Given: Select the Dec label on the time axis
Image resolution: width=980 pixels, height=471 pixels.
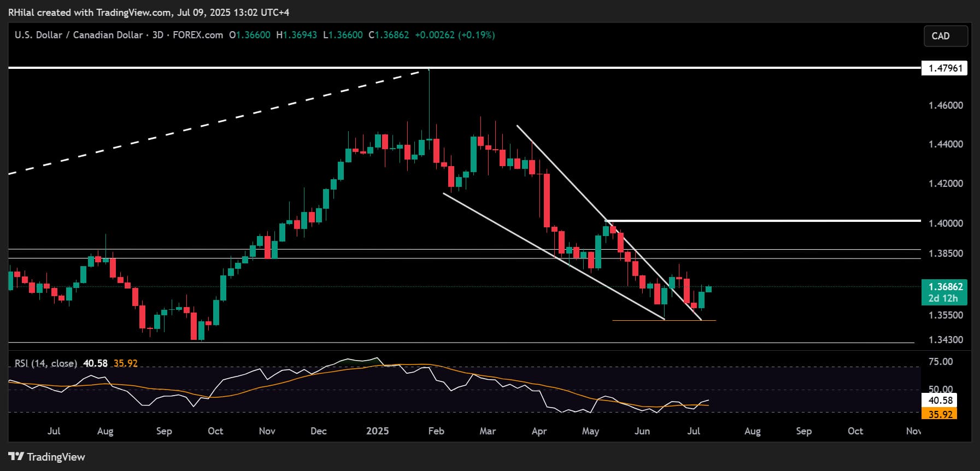Looking at the screenshot, I should point(318,431).
